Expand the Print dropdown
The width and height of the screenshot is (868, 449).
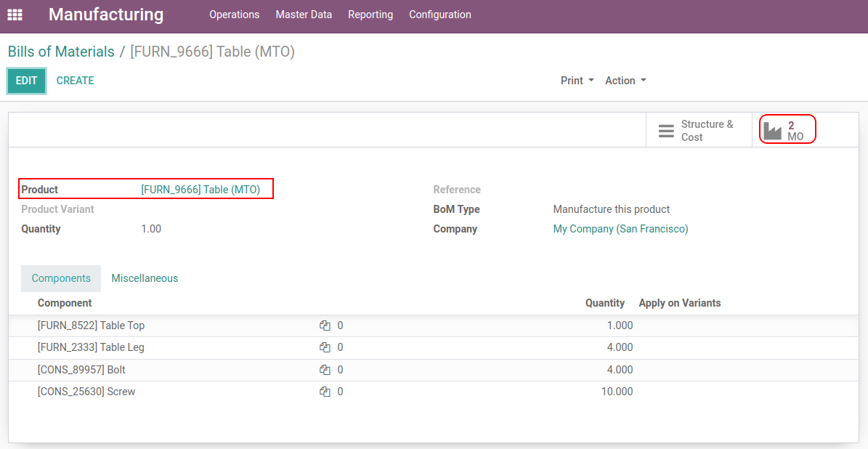click(577, 81)
